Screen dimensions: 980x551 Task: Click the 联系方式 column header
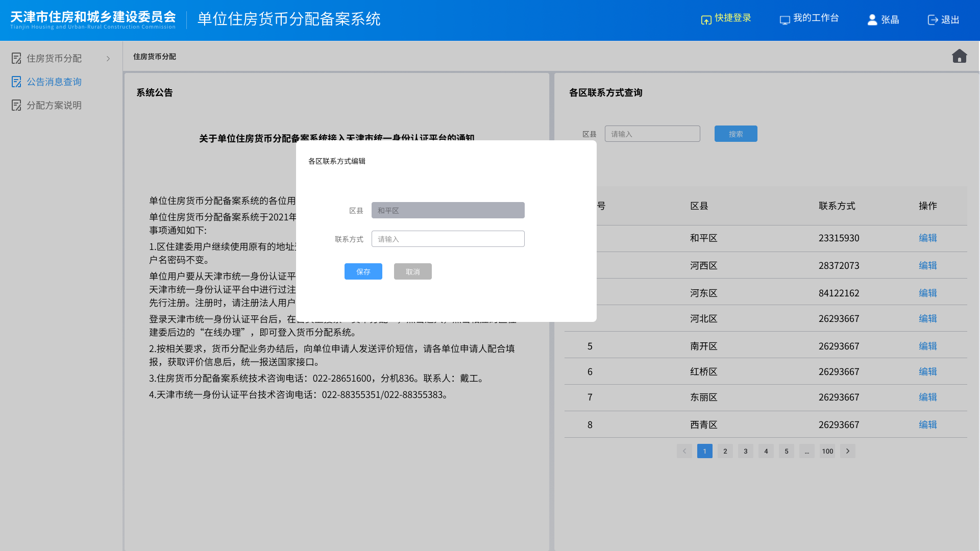coord(837,206)
